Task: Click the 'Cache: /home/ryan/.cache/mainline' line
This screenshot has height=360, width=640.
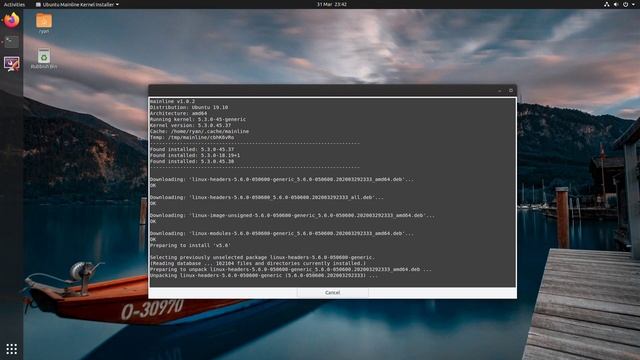Action: pos(199,131)
